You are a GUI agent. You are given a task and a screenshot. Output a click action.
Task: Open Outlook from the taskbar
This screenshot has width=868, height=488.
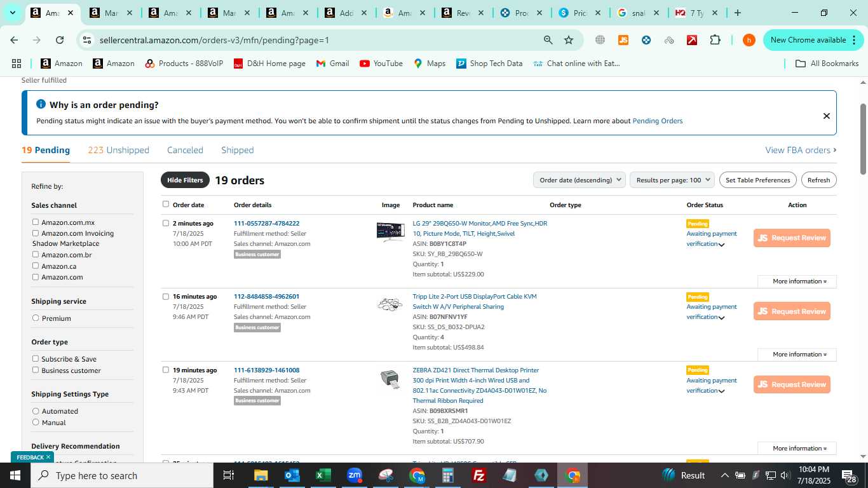pyautogui.click(x=292, y=475)
